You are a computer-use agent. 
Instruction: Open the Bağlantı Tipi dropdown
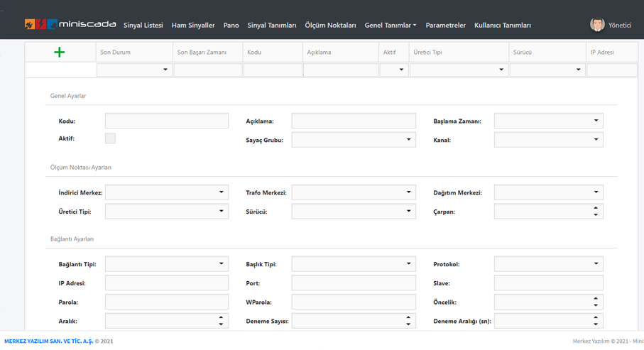(221, 264)
